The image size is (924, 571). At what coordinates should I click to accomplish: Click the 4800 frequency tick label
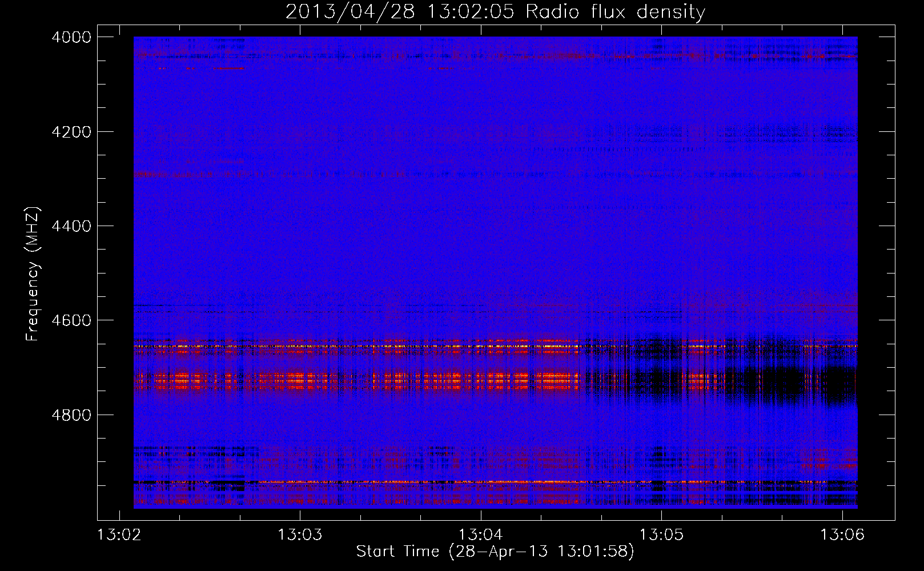pos(71,415)
